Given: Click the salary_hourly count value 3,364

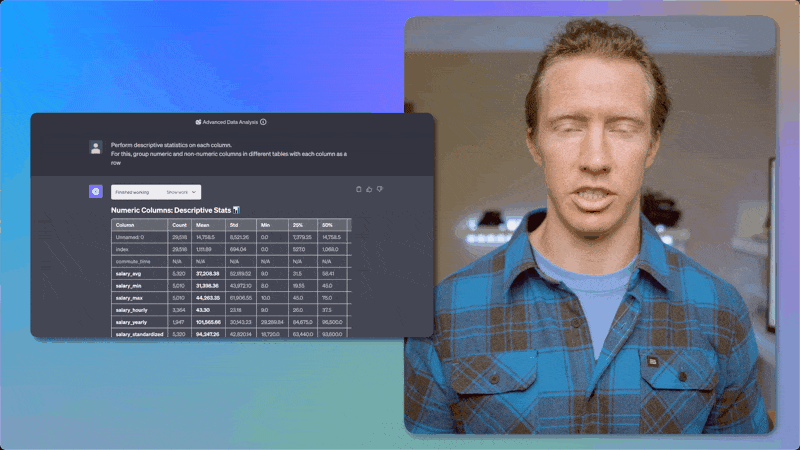Looking at the screenshot, I should click(179, 310).
